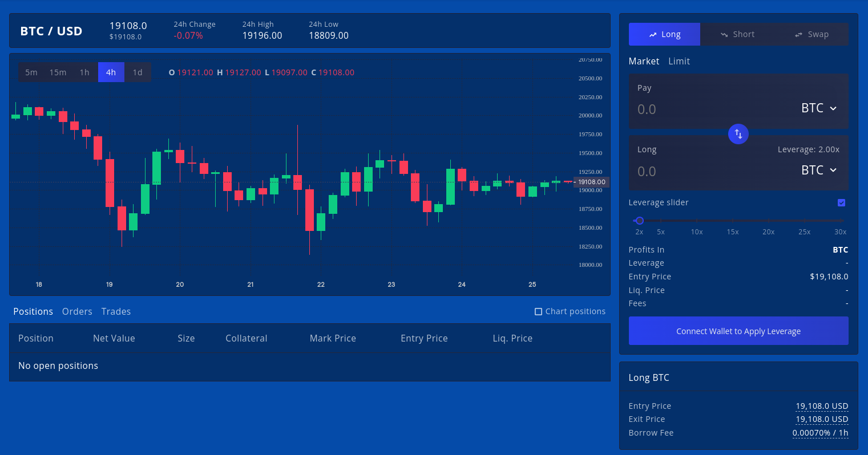
Task: Click the Swap tab arrows icon
Action: point(798,35)
